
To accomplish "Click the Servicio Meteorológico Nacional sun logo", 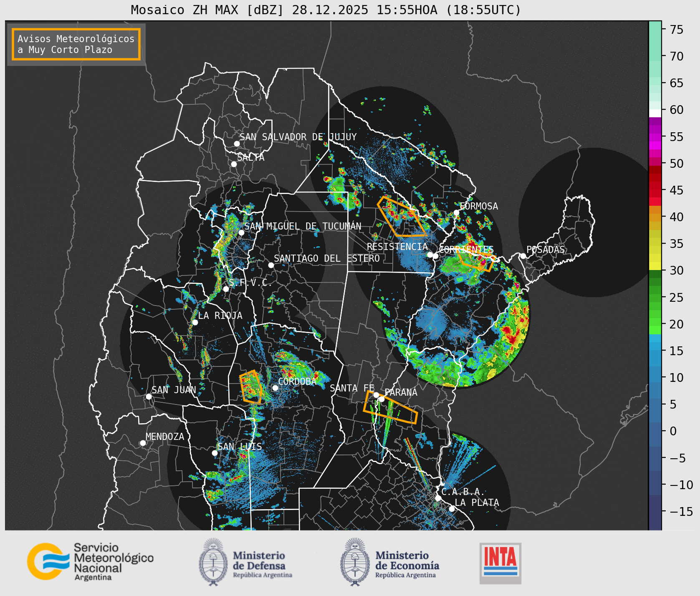I will [48, 561].
